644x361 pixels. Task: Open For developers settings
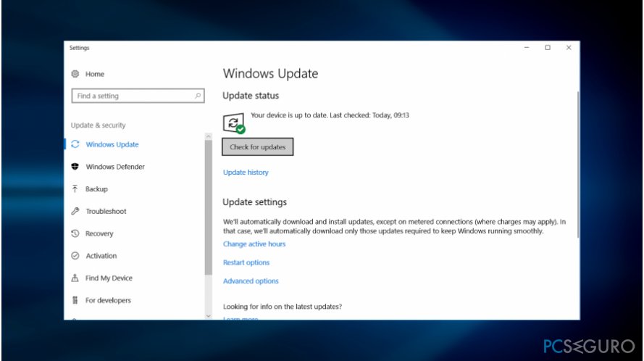pos(108,300)
